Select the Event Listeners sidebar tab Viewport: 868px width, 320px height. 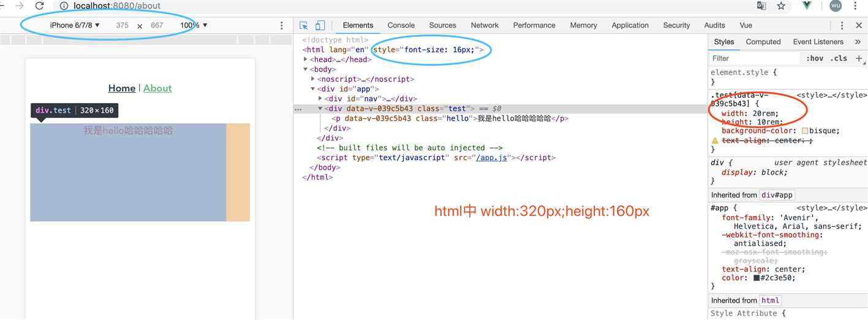pos(818,42)
